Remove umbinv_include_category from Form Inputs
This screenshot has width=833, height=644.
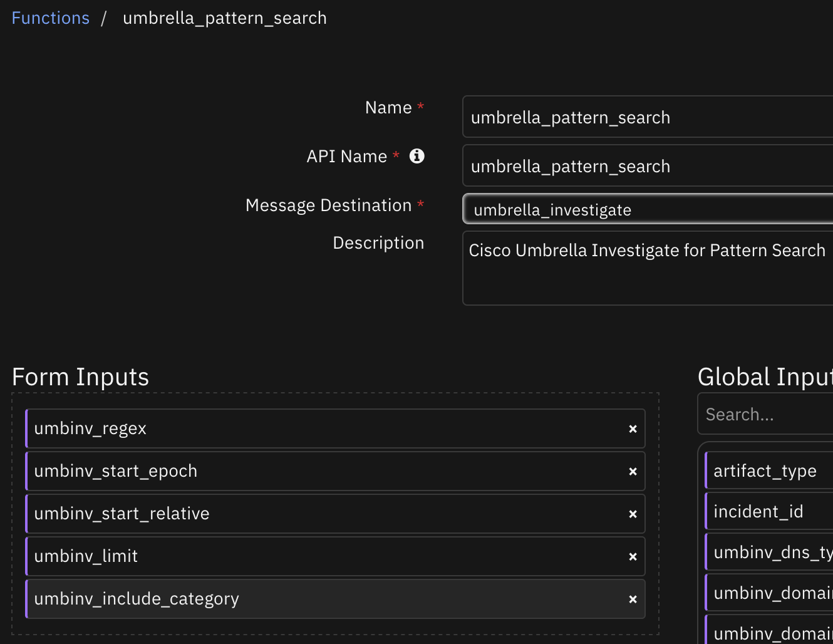click(633, 600)
